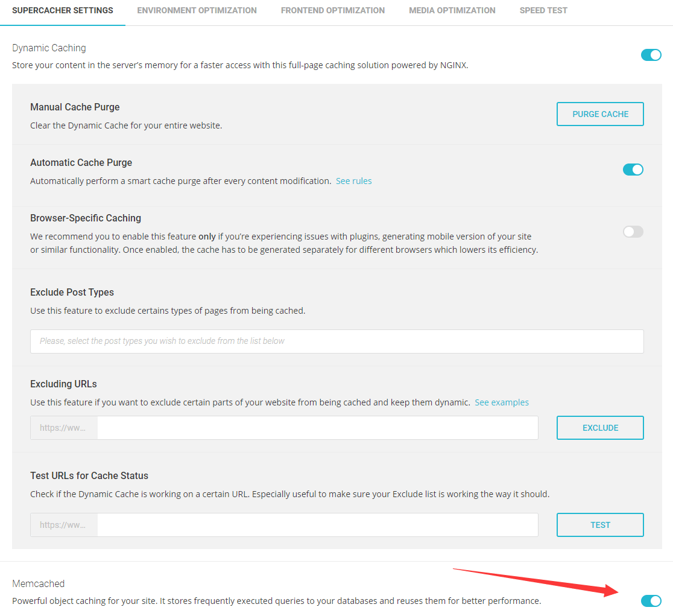
Task: Click the Memcached section heading
Action: [x=38, y=583]
